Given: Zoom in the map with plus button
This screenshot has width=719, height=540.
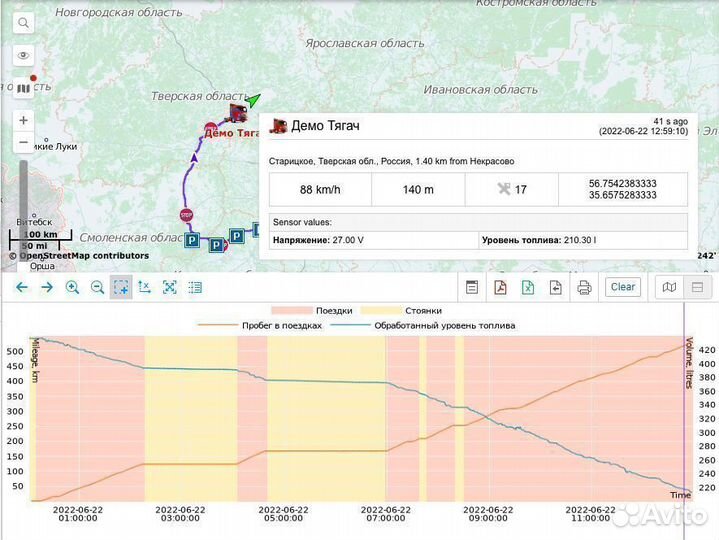Looking at the screenshot, I should tap(24, 120).
